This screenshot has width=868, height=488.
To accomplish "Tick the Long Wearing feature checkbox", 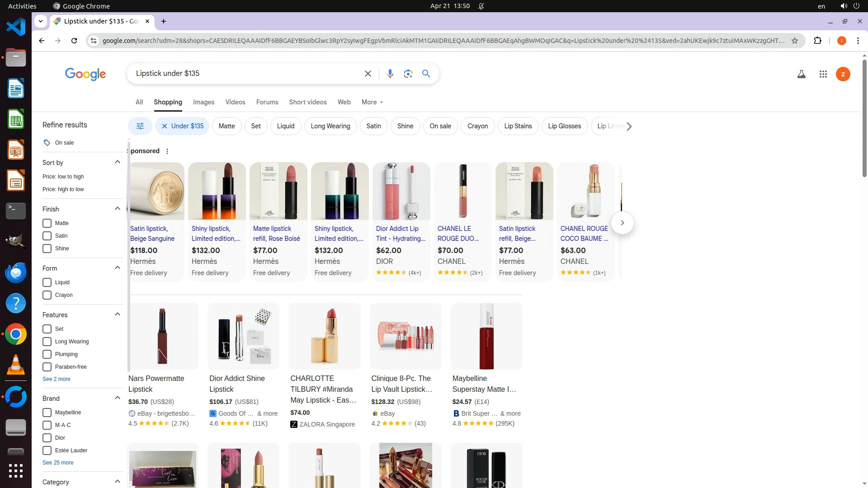I will click(x=47, y=342).
